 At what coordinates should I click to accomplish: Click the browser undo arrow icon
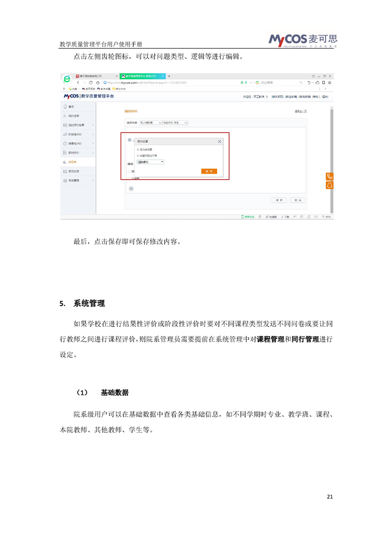(x=308, y=83)
